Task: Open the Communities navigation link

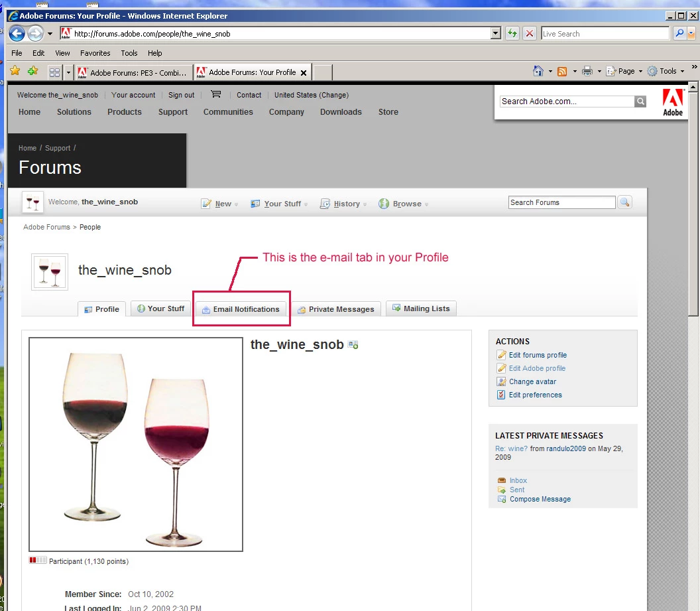Action: (x=228, y=112)
